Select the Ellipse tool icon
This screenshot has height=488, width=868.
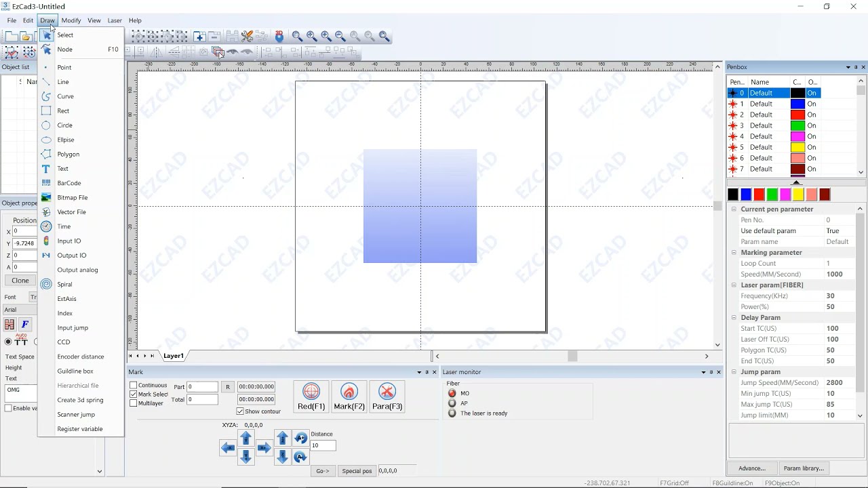pyautogui.click(x=46, y=140)
